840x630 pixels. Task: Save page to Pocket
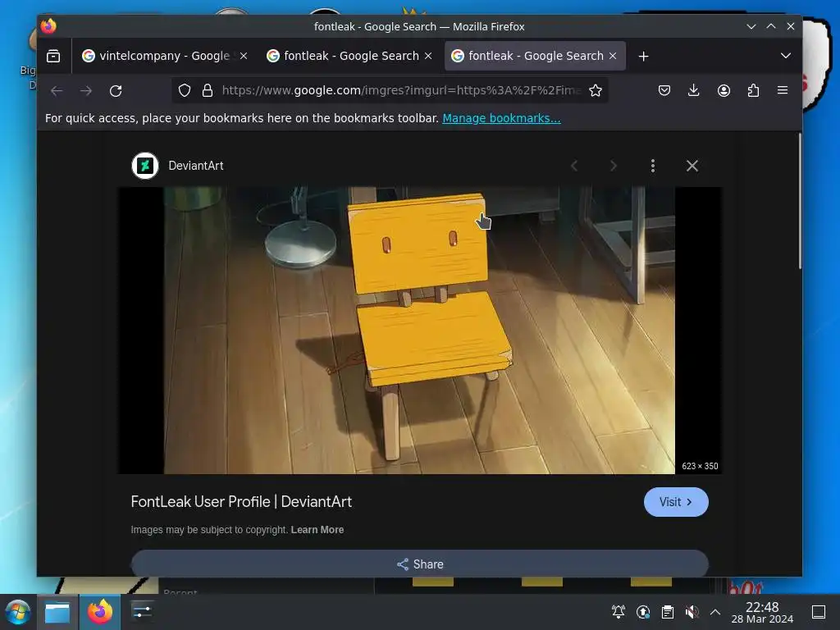click(664, 90)
